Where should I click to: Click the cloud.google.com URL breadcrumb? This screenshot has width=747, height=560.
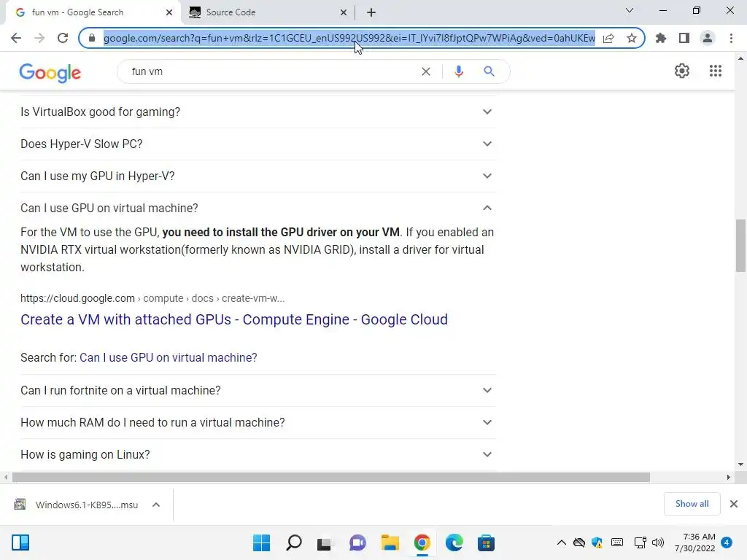[152, 298]
